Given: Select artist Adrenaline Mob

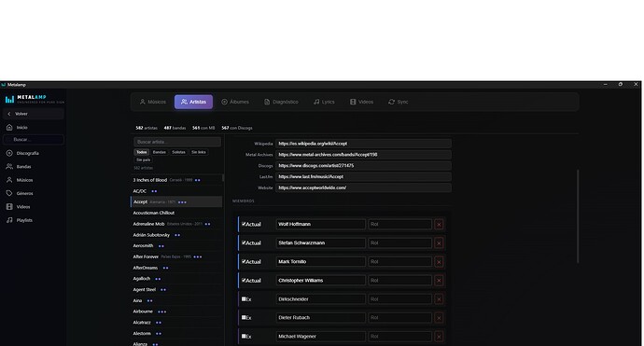Looking at the screenshot, I should 176,224.
